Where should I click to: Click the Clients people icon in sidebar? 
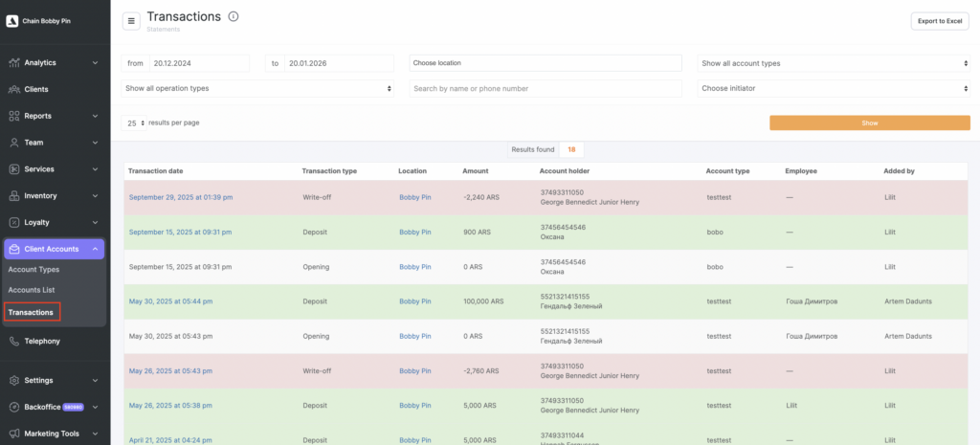[13, 89]
